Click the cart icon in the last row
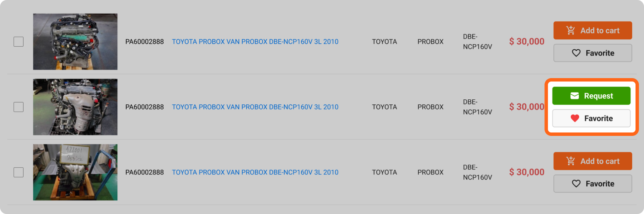The height and width of the screenshot is (214, 644). (x=571, y=161)
